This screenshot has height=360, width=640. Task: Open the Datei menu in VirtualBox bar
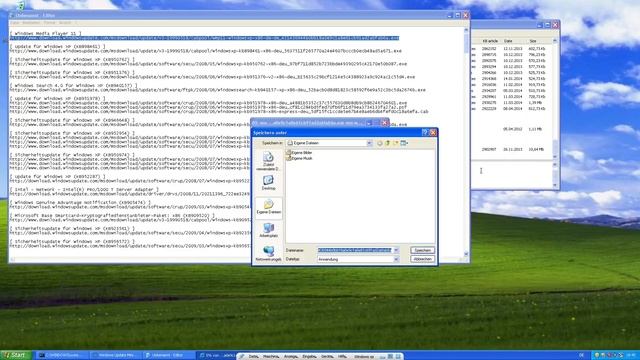(253, 356)
